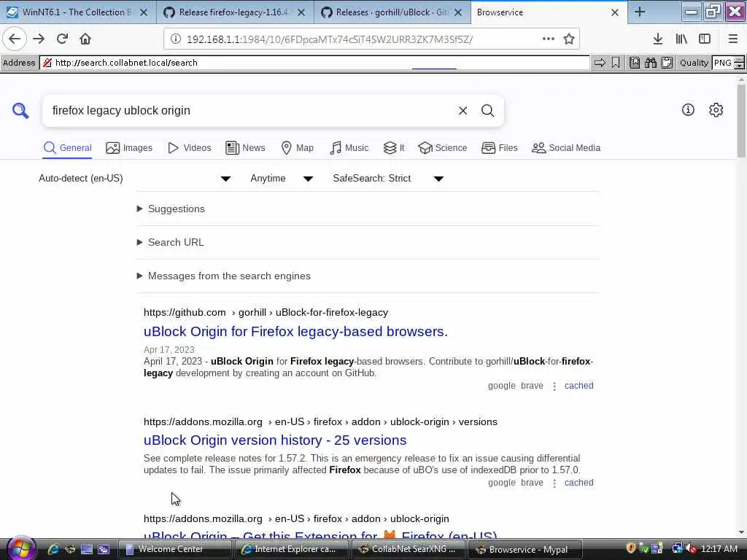Expand the Suggestions section
Screen dimensions: 747x560
(x=171, y=209)
